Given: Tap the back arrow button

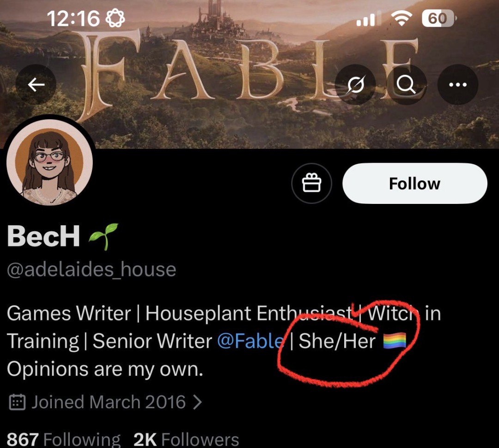Looking at the screenshot, I should 36,84.
